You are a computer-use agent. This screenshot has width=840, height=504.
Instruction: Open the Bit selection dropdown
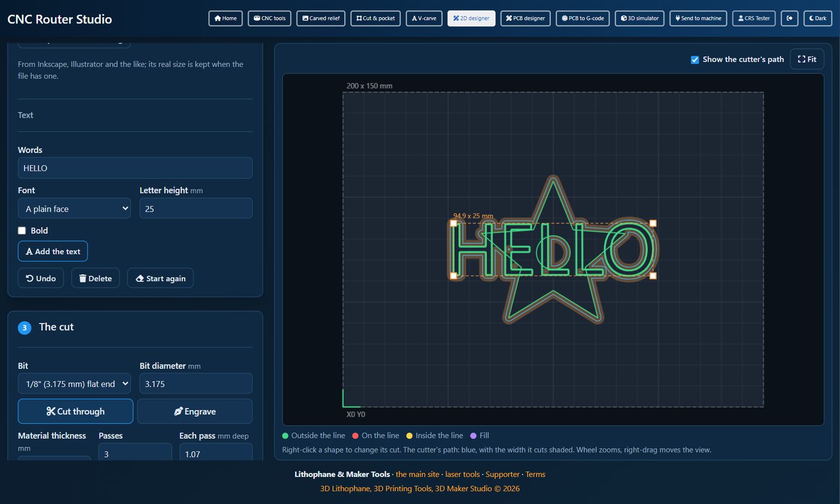[x=74, y=383]
